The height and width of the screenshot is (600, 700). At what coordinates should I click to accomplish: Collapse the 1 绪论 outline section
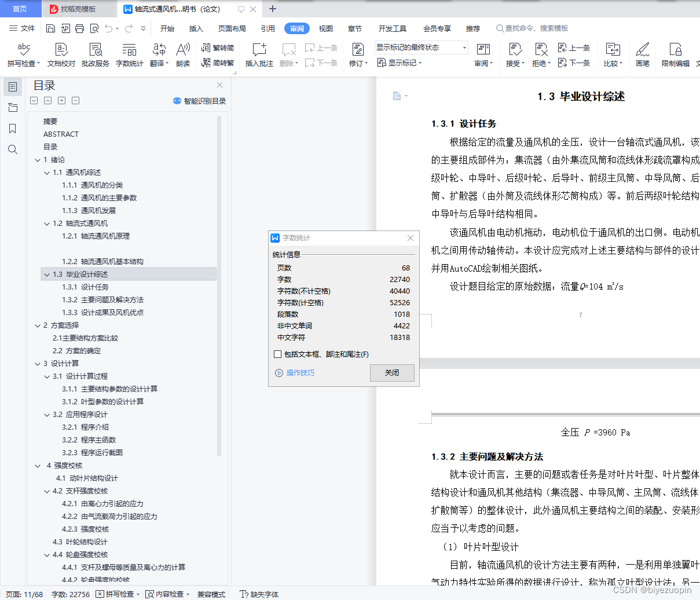38,160
